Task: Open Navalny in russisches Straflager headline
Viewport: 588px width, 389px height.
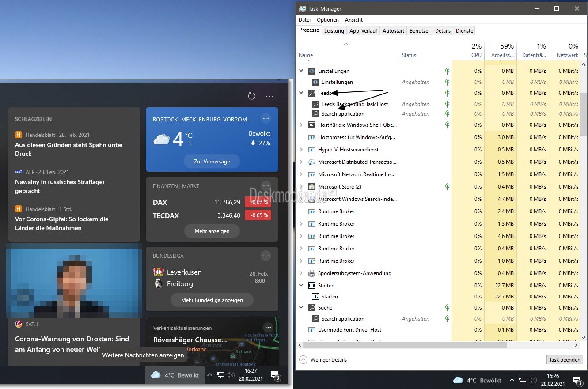Action: [x=60, y=186]
